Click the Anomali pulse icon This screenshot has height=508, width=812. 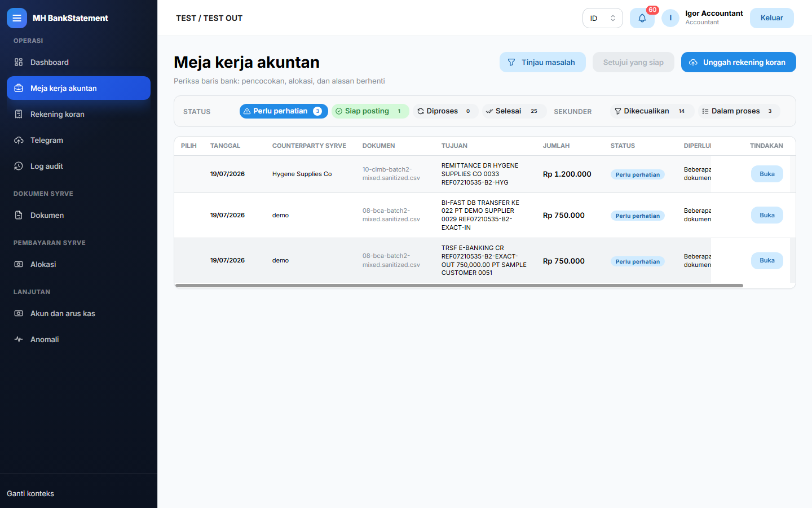[x=19, y=339]
